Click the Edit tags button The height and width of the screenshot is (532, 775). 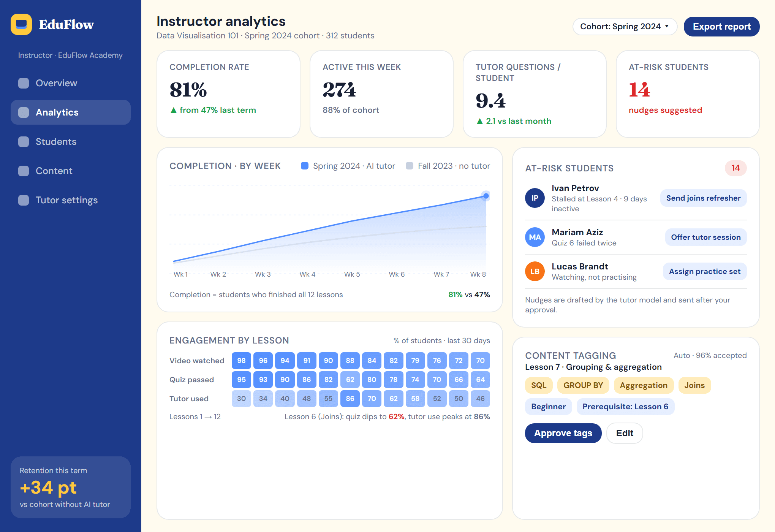[625, 433]
